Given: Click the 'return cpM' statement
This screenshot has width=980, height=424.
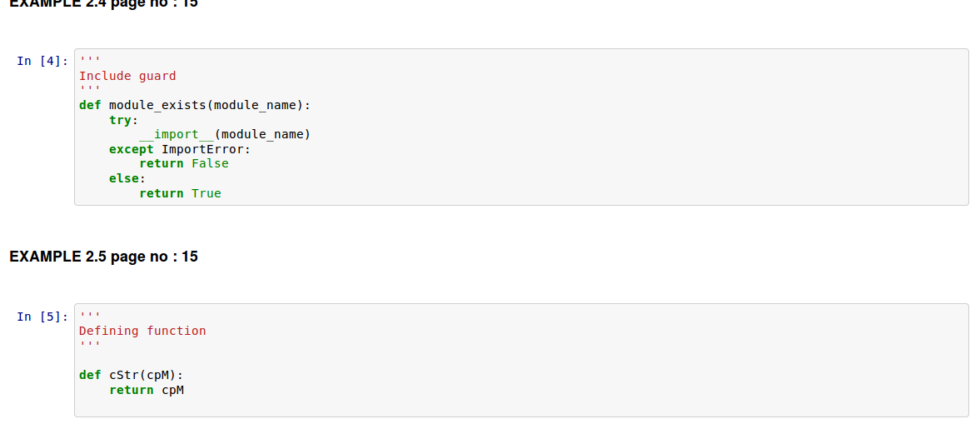Looking at the screenshot, I should 147,390.
